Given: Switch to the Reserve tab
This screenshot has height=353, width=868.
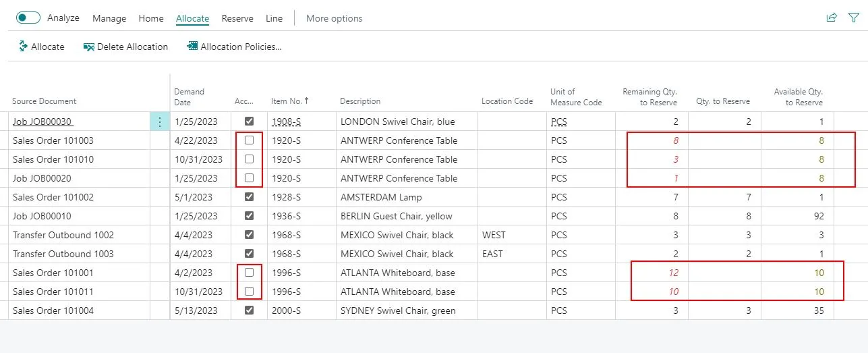Looking at the screenshot, I should pyautogui.click(x=237, y=18).
